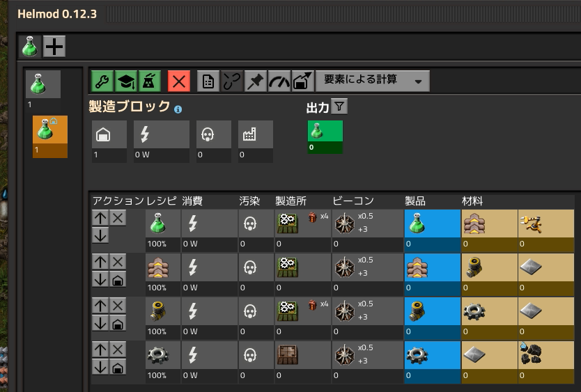
Task: Click the iron gear ingredient in third row
Action: click(489, 318)
